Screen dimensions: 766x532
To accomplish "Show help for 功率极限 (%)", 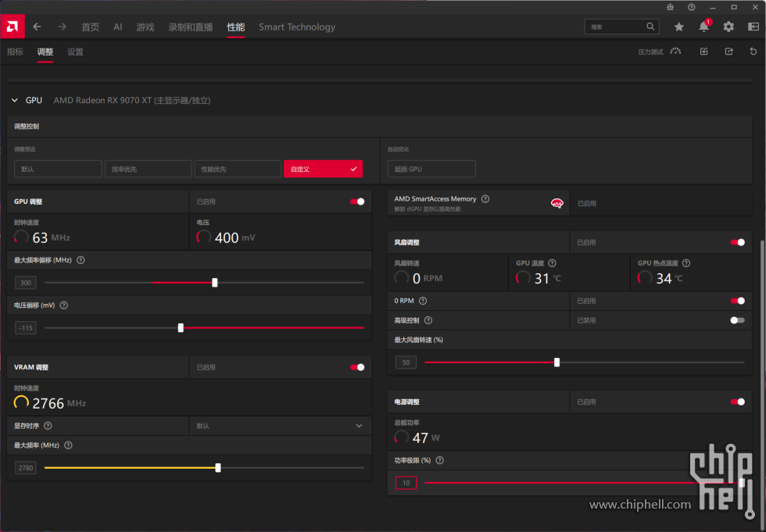I will coord(439,460).
